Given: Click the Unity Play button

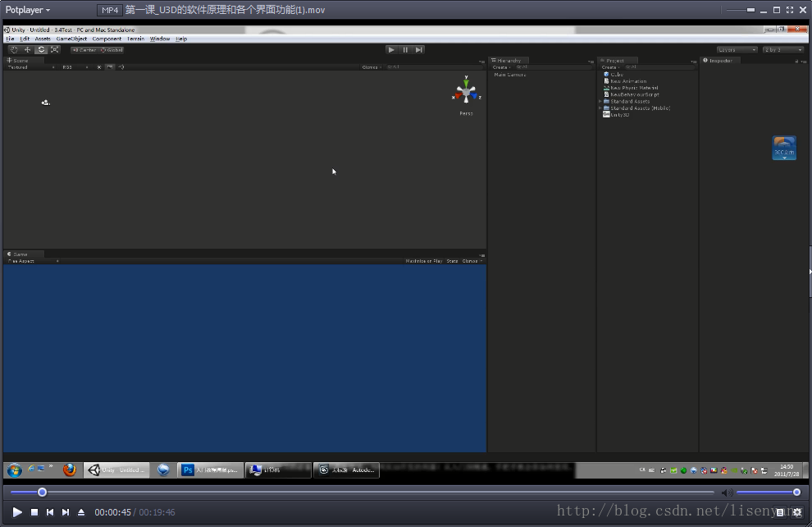Looking at the screenshot, I should [x=391, y=50].
